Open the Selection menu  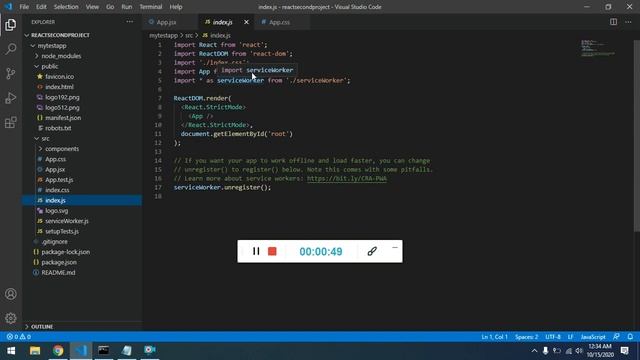point(66,7)
